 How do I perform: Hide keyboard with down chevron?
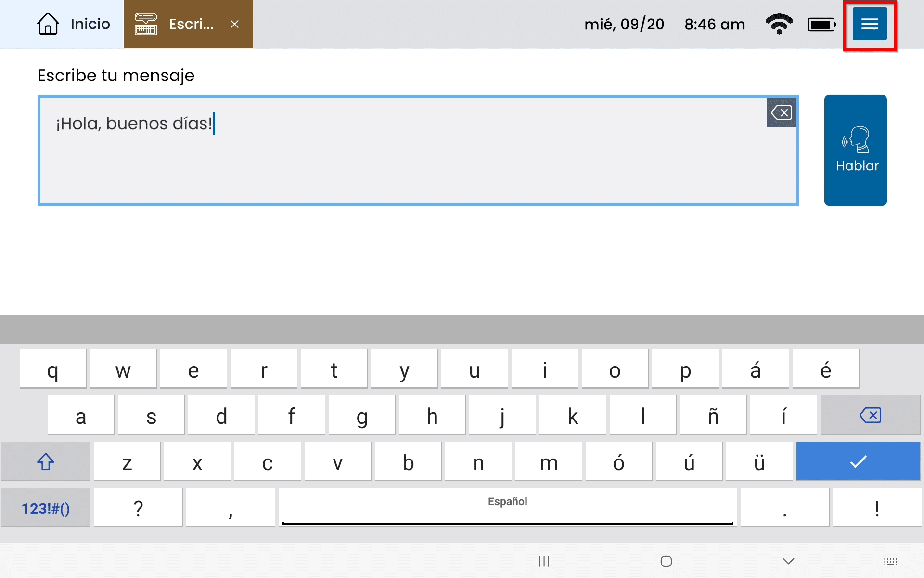click(x=788, y=561)
